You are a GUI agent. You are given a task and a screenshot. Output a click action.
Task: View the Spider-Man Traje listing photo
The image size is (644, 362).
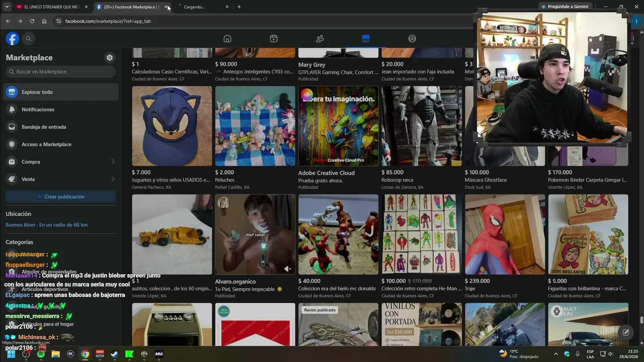[x=505, y=234]
